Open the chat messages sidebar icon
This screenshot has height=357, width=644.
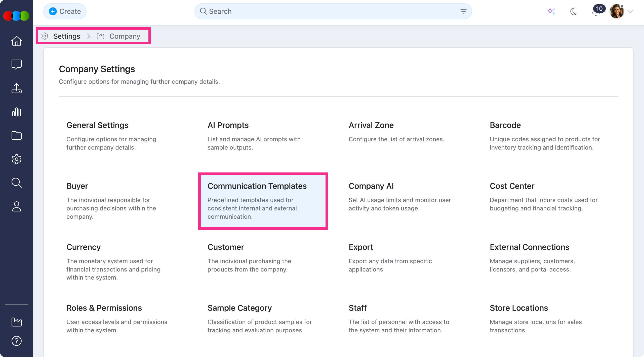coord(17,65)
